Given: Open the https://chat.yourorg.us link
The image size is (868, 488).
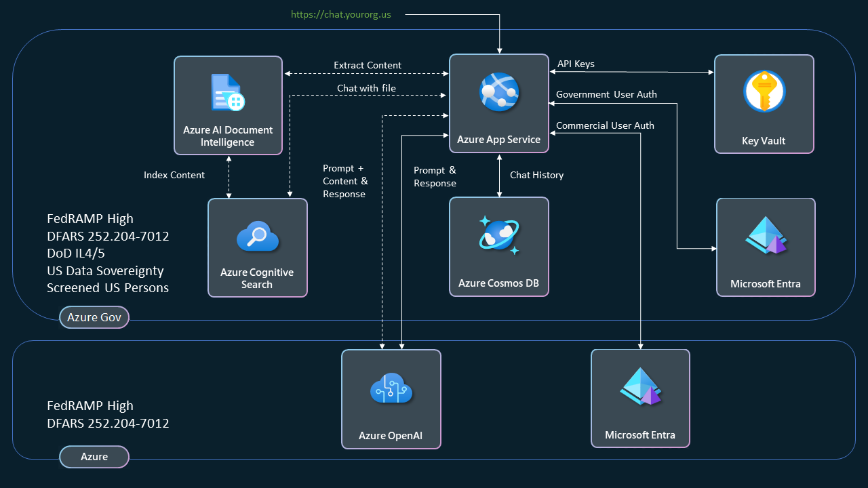Looking at the screenshot, I should click(341, 14).
